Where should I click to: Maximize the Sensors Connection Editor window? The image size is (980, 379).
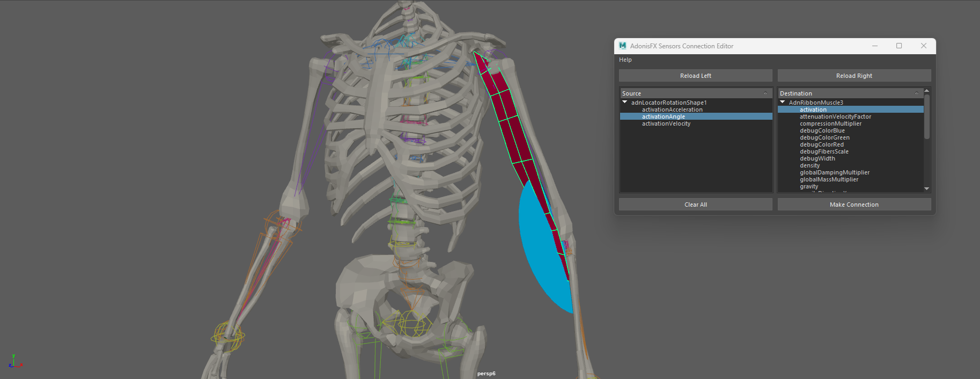point(899,46)
